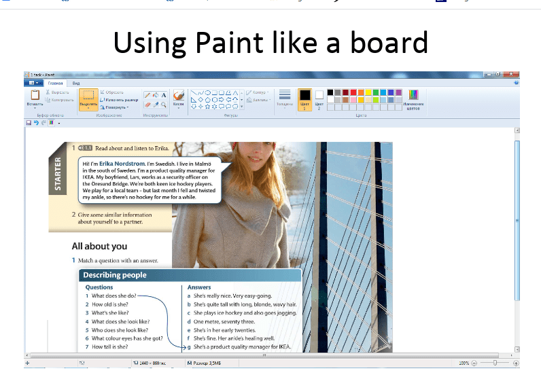Select the Magnifier tool
The width and height of the screenshot is (541, 392).
pyautogui.click(x=164, y=105)
